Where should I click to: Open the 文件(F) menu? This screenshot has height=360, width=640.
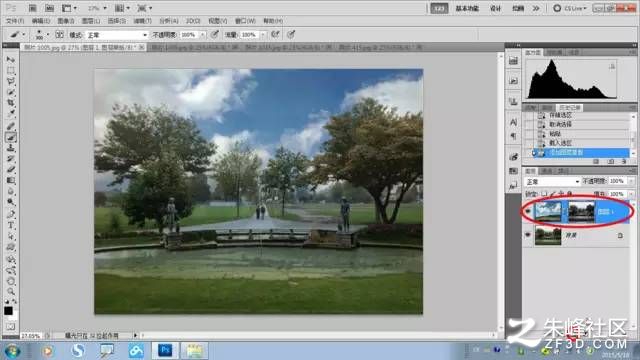(15, 21)
